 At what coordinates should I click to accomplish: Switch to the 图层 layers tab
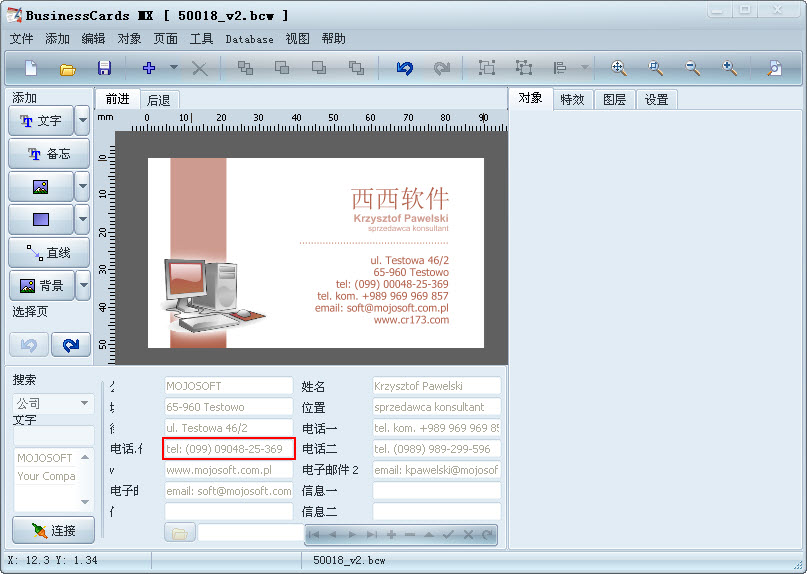coord(614,99)
